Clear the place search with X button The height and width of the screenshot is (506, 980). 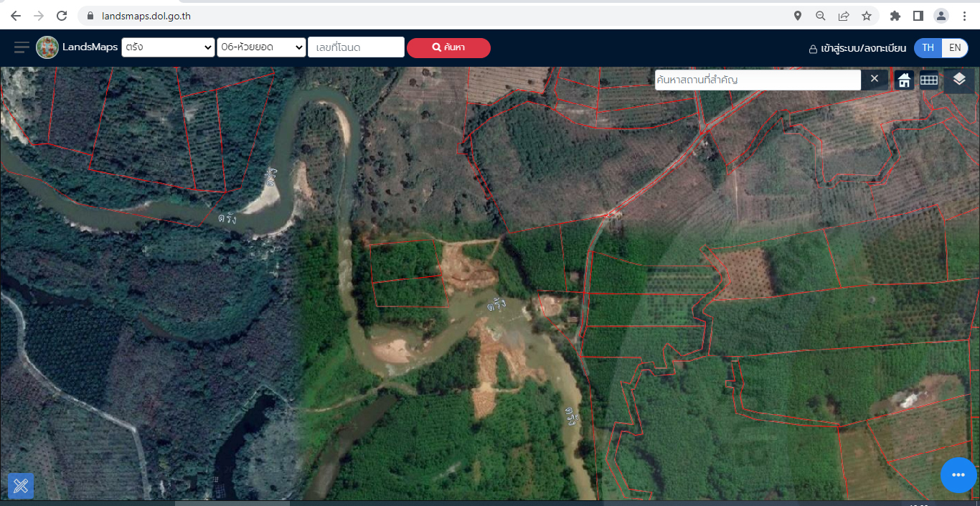coord(874,79)
